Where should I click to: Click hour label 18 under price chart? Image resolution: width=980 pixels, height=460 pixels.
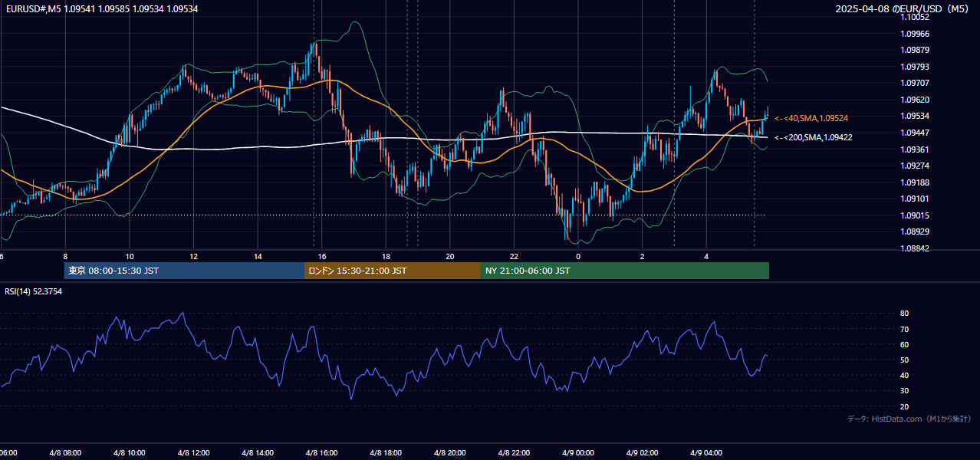(386, 256)
